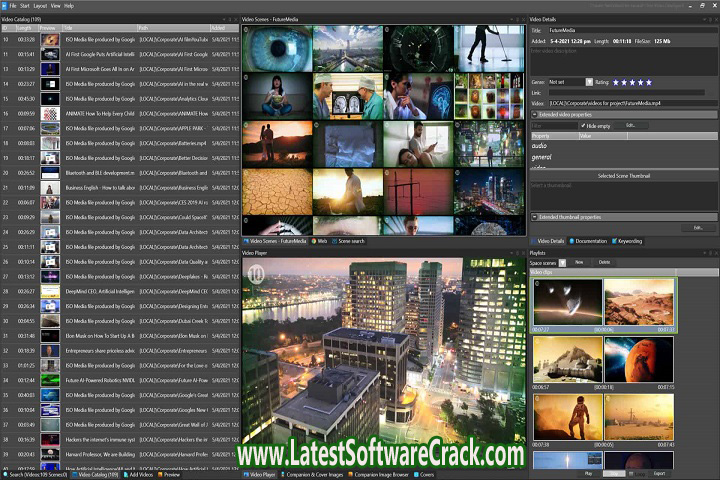
Task: Set rating to five stars
Action: tap(649, 82)
